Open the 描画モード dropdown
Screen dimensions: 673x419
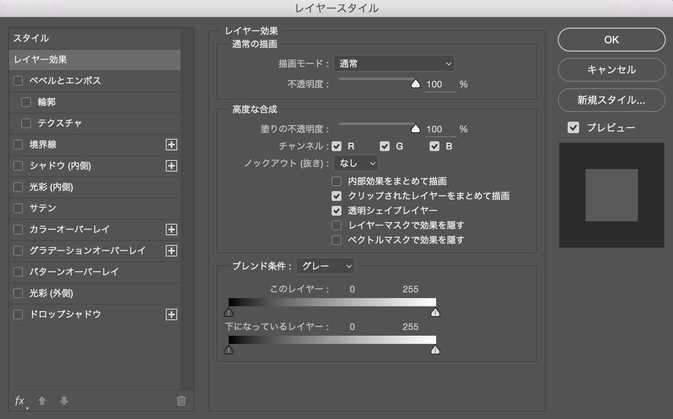394,64
